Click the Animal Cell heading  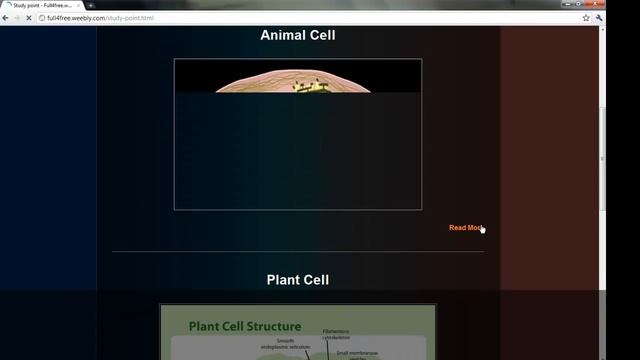[298, 35]
